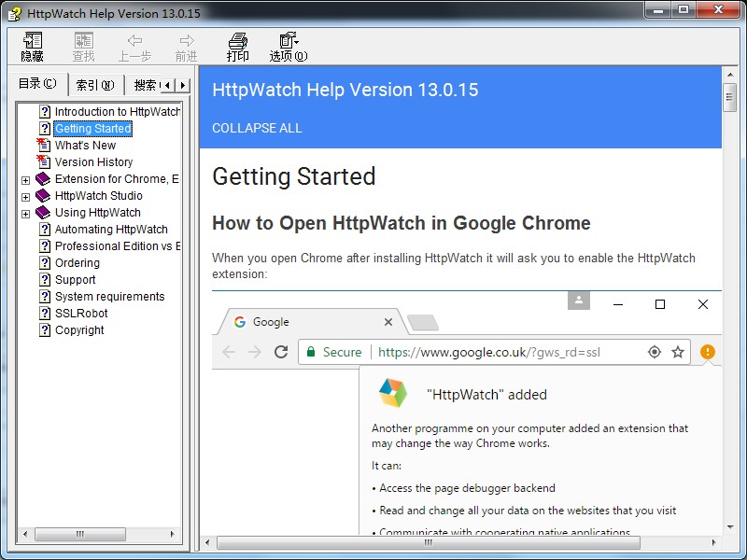Open the 选项 (Options) toolbar icon
The image size is (747, 560).
tap(286, 46)
